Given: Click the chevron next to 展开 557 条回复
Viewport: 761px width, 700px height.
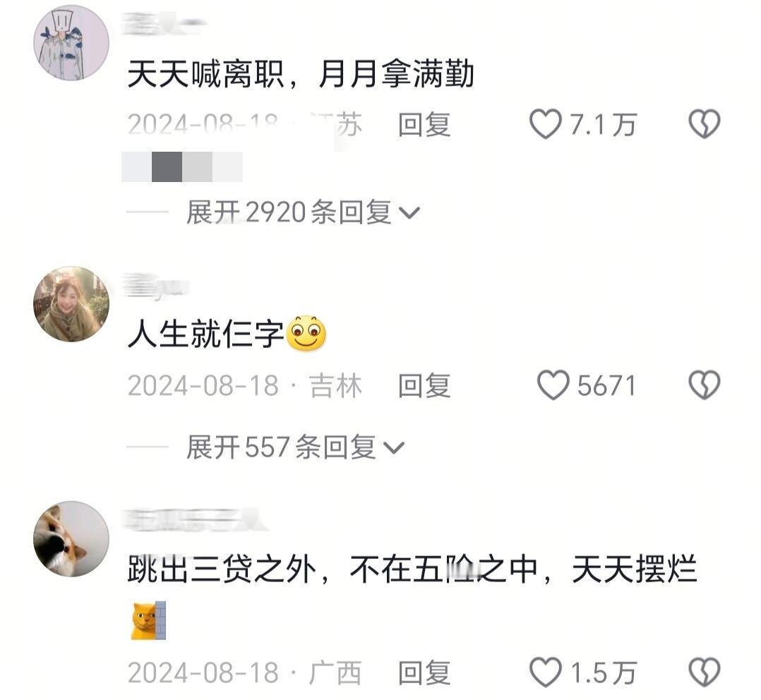Looking at the screenshot, I should click(x=394, y=448).
